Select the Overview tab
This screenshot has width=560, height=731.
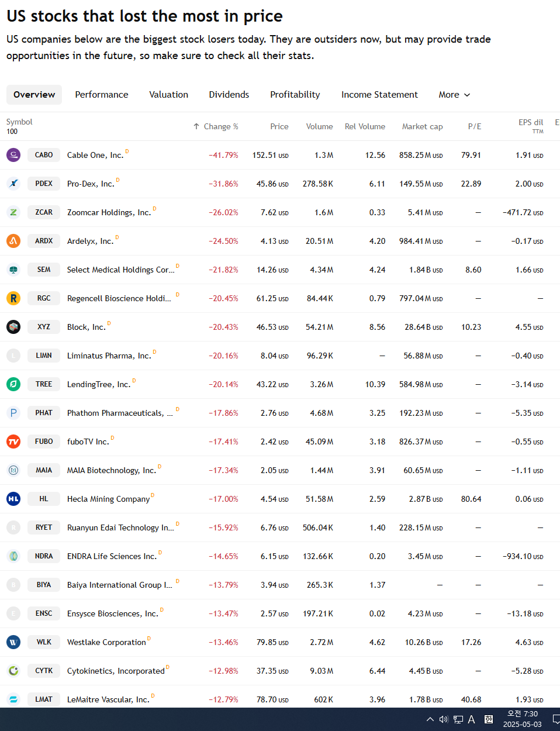point(34,95)
